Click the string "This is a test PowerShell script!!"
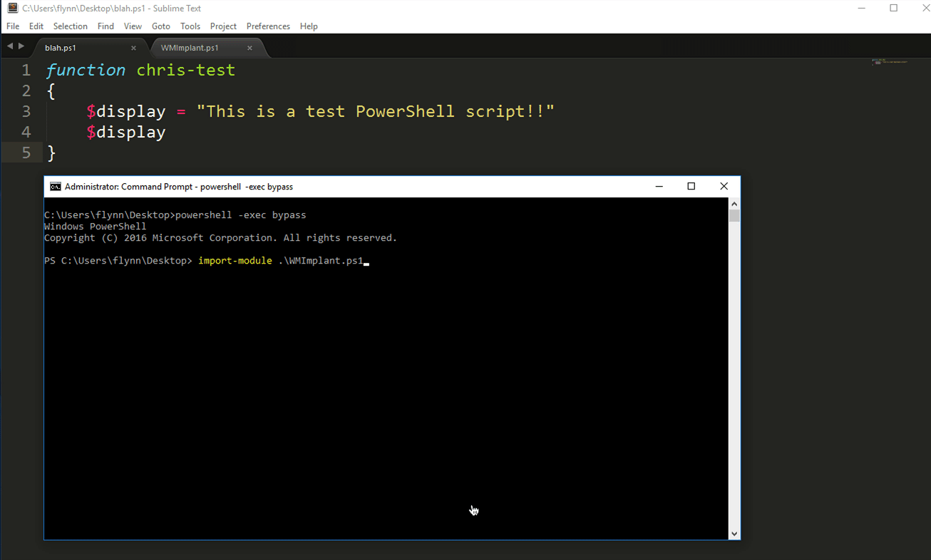The width and height of the screenshot is (931, 560). (x=375, y=112)
